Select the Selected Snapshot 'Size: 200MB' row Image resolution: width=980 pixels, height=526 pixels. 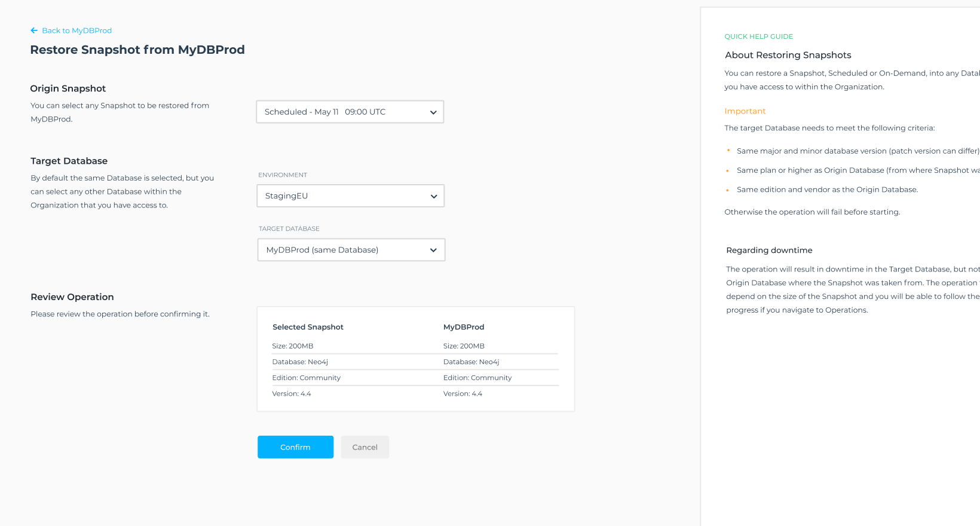293,346
